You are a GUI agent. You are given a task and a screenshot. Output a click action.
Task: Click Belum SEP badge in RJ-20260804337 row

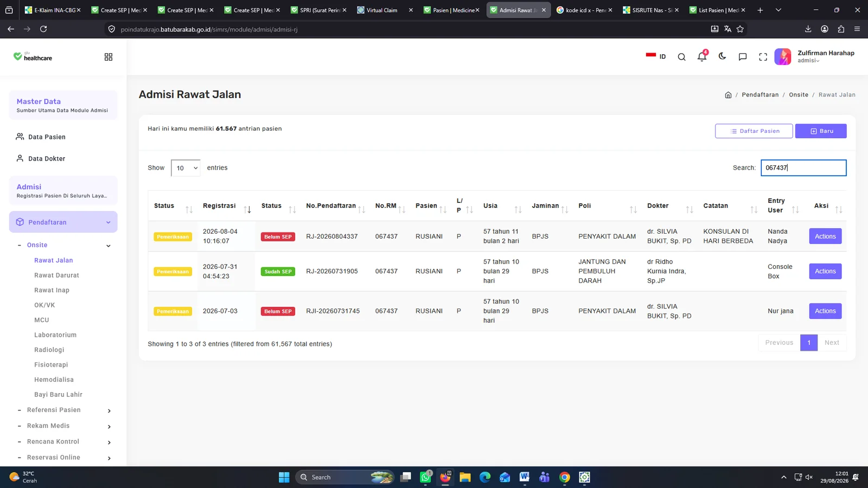278,237
